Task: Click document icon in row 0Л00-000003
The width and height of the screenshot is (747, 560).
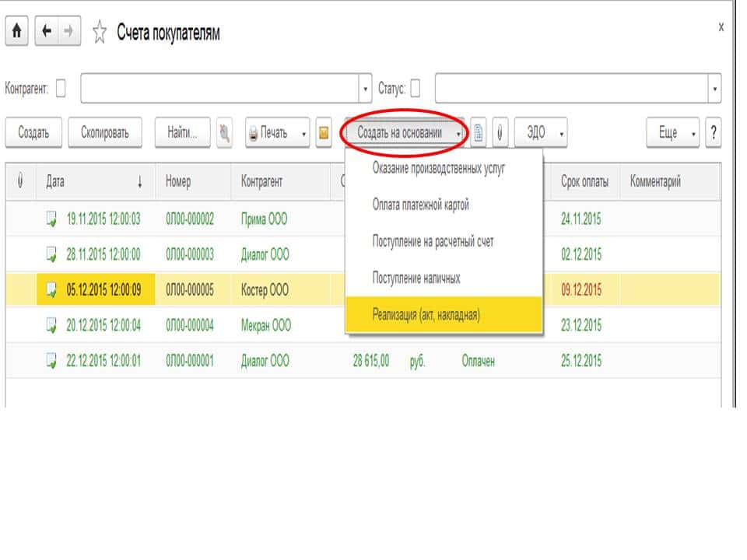Action: 51,254
